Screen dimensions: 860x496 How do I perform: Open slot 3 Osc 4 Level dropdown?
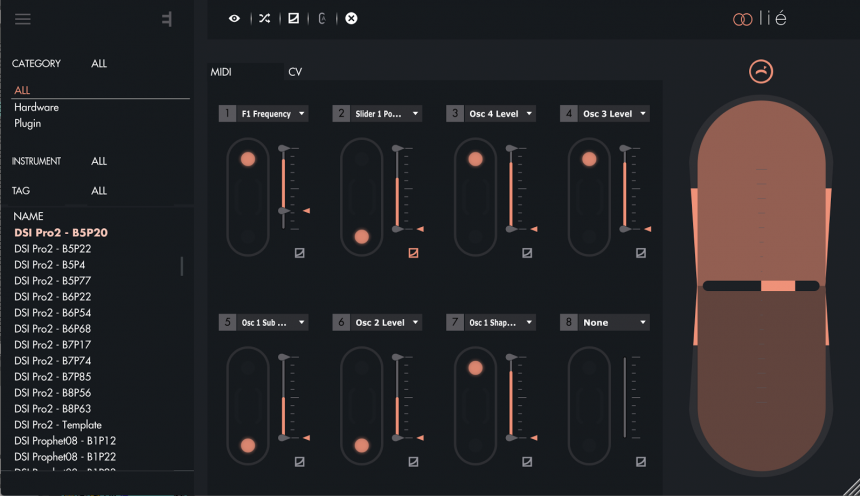pyautogui.click(x=500, y=114)
